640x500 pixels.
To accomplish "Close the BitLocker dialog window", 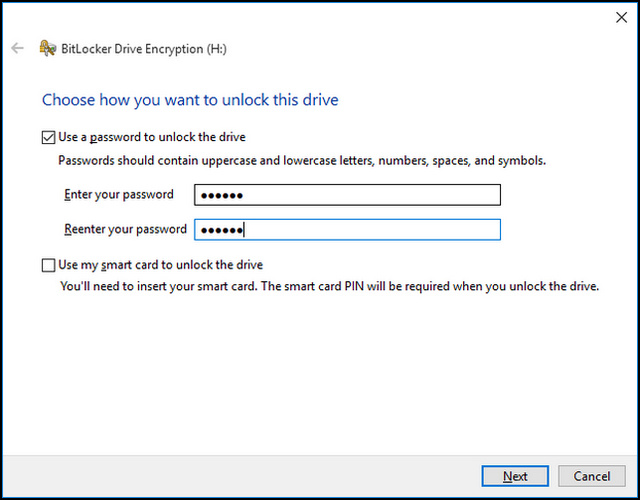I will [x=621, y=18].
